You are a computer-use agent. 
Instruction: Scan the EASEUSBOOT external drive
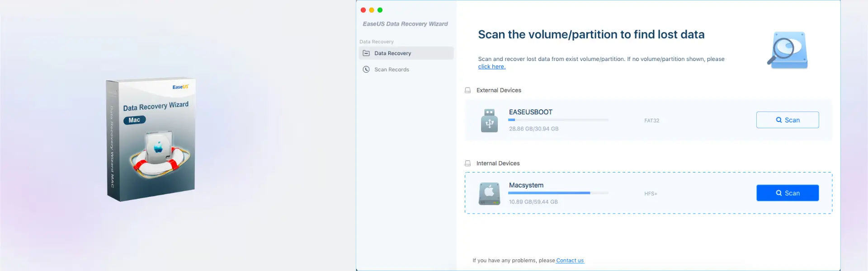(788, 120)
